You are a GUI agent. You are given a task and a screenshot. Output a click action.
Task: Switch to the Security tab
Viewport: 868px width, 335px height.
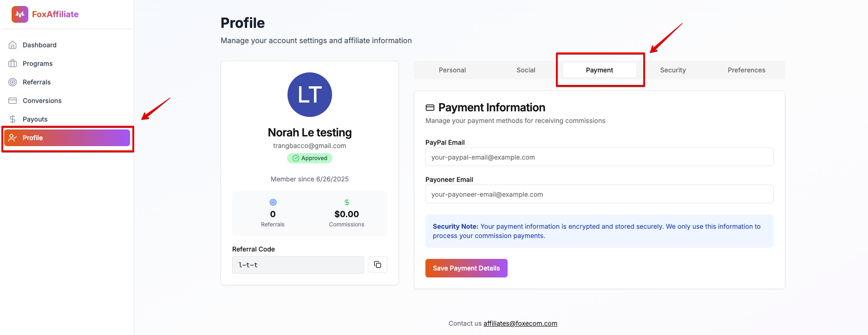click(x=673, y=70)
